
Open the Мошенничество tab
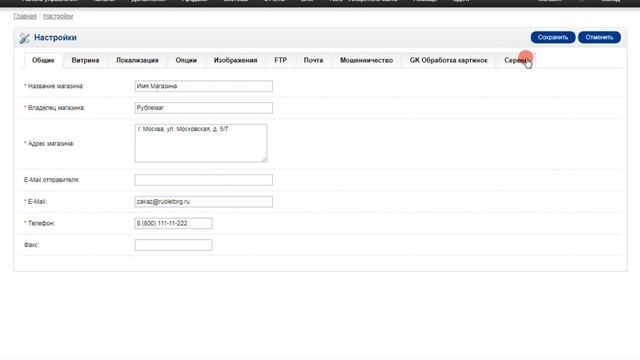click(366, 60)
